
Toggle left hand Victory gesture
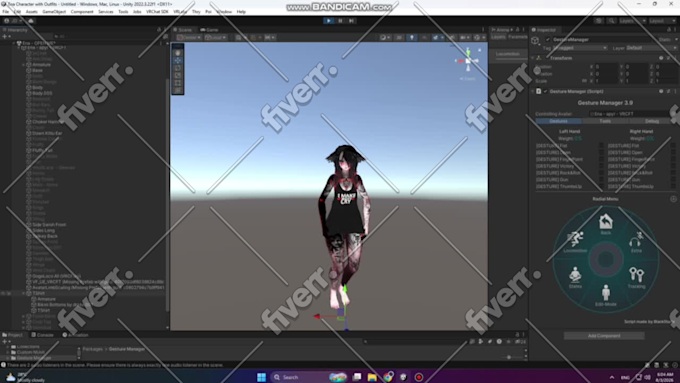tap(601, 166)
